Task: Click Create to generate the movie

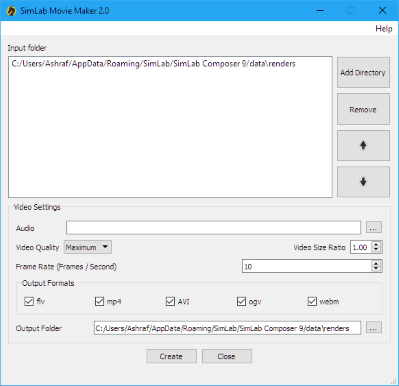Action: click(x=171, y=356)
